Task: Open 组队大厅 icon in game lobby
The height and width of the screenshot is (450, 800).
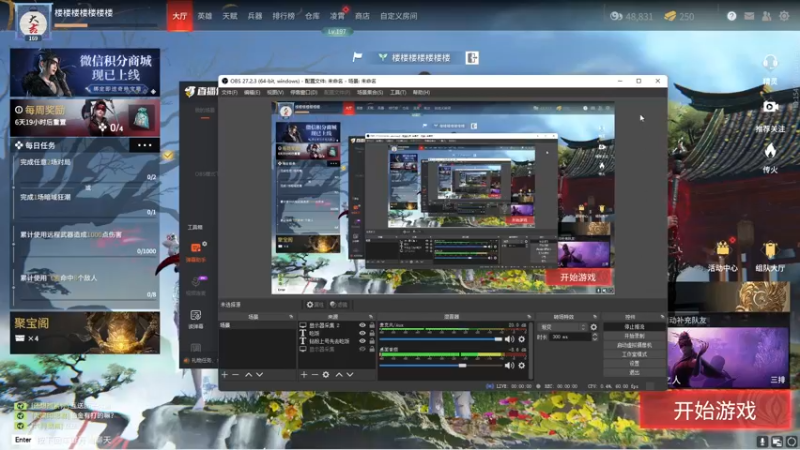Action: (770, 249)
